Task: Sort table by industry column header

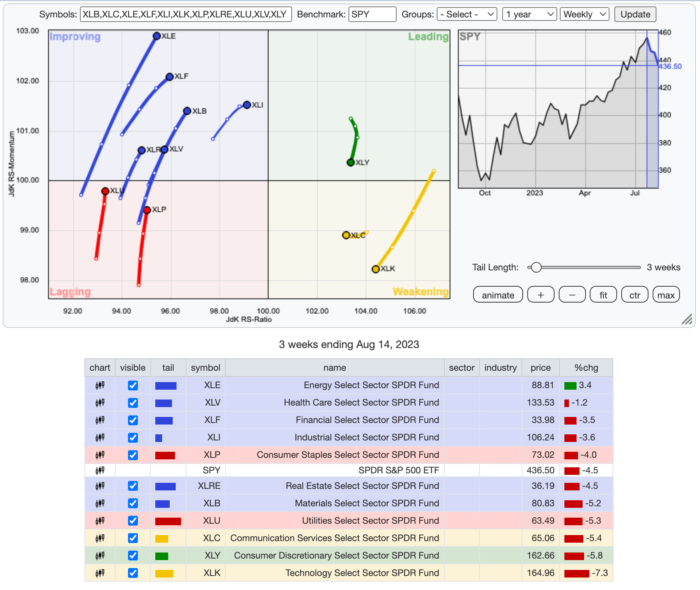Action: pos(501,368)
